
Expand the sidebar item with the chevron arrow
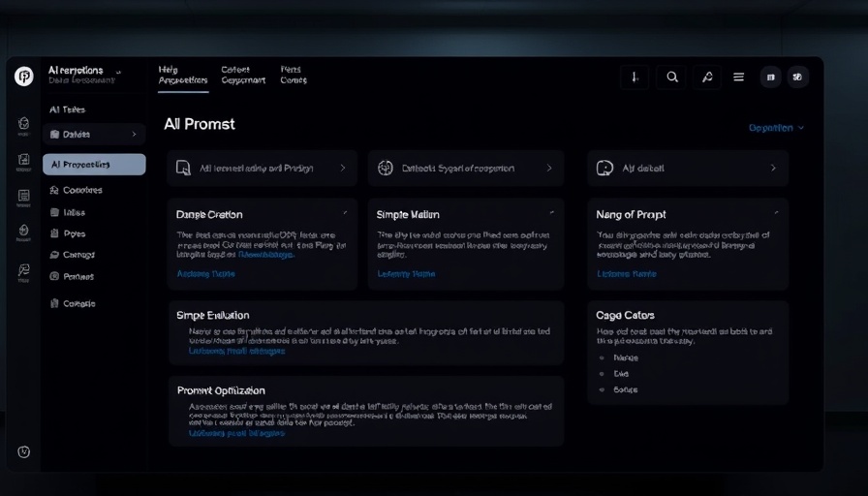tap(94, 135)
